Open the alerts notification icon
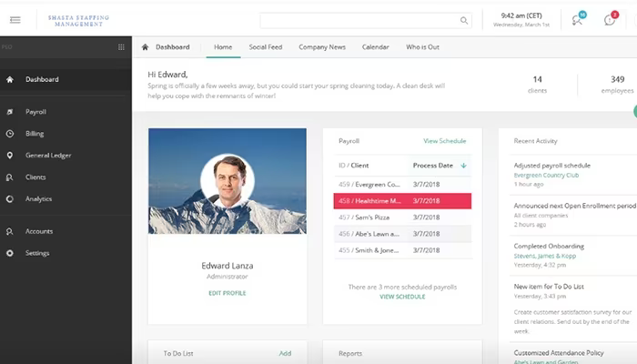The width and height of the screenshot is (637, 364). [x=610, y=20]
